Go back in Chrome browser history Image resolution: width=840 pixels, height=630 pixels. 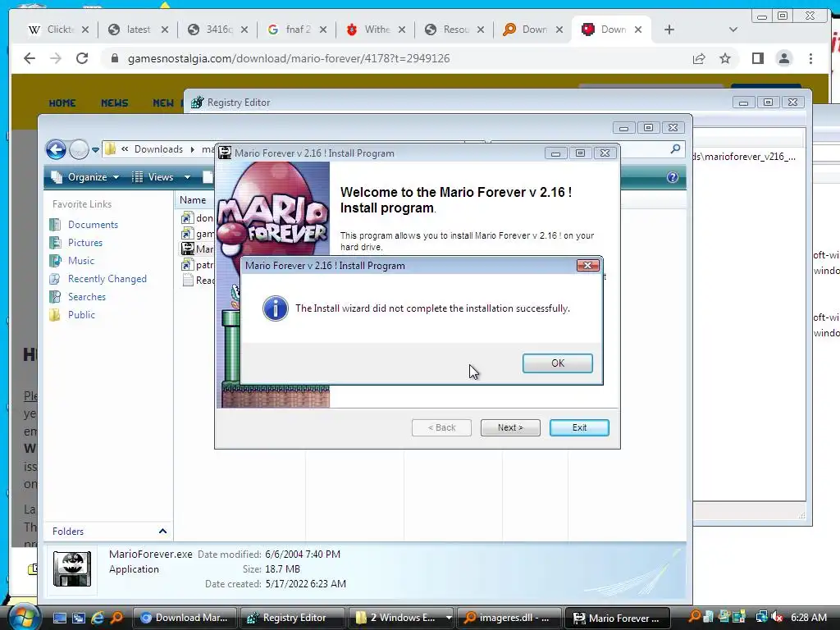tap(30, 58)
